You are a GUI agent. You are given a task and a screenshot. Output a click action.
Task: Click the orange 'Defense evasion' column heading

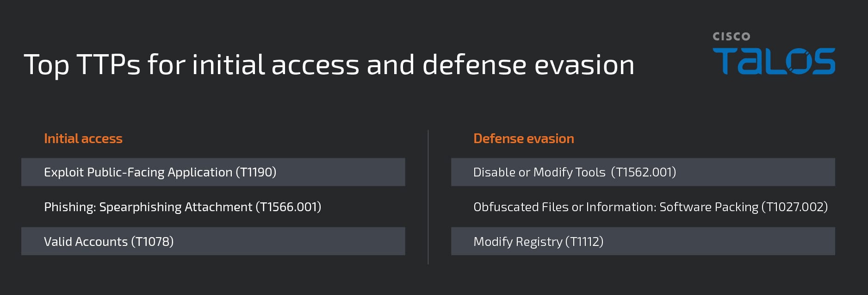pyautogui.click(x=523, y=138)
